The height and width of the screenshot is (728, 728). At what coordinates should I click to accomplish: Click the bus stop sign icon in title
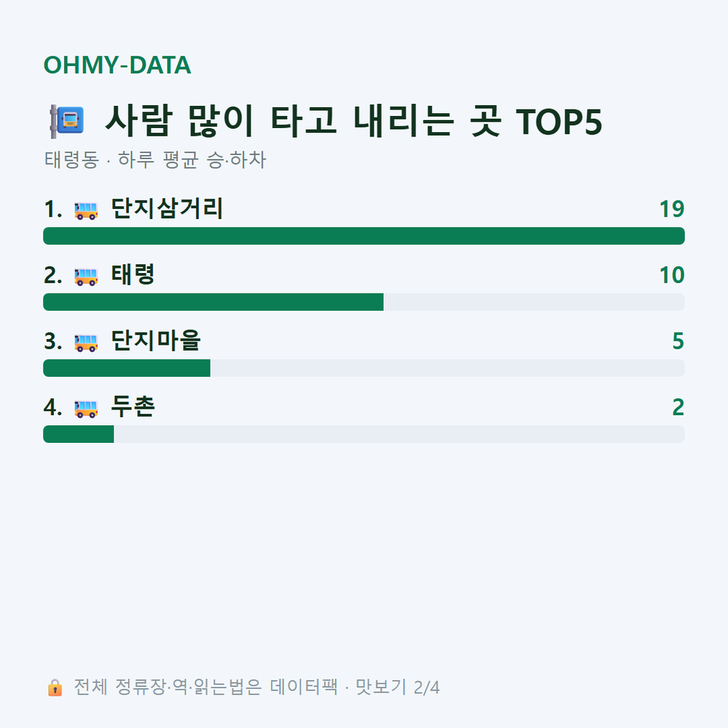point(68,122)
